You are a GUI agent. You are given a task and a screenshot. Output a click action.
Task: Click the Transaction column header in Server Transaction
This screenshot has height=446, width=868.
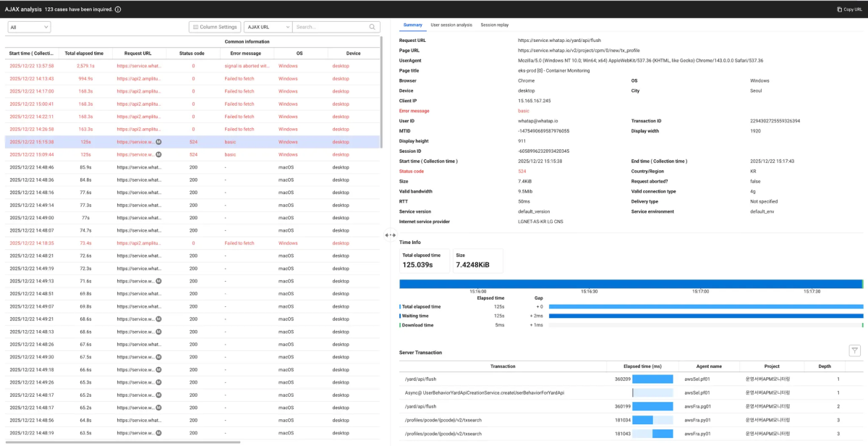click(x=503, y=366)
